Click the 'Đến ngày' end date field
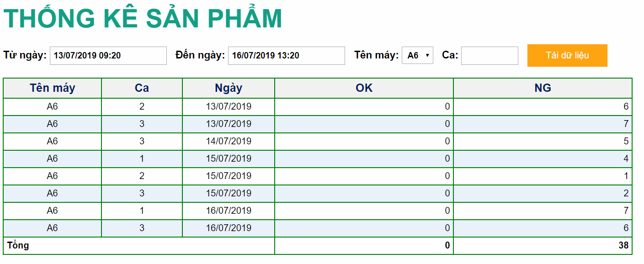644x264 pixels. tap(286, 56)
